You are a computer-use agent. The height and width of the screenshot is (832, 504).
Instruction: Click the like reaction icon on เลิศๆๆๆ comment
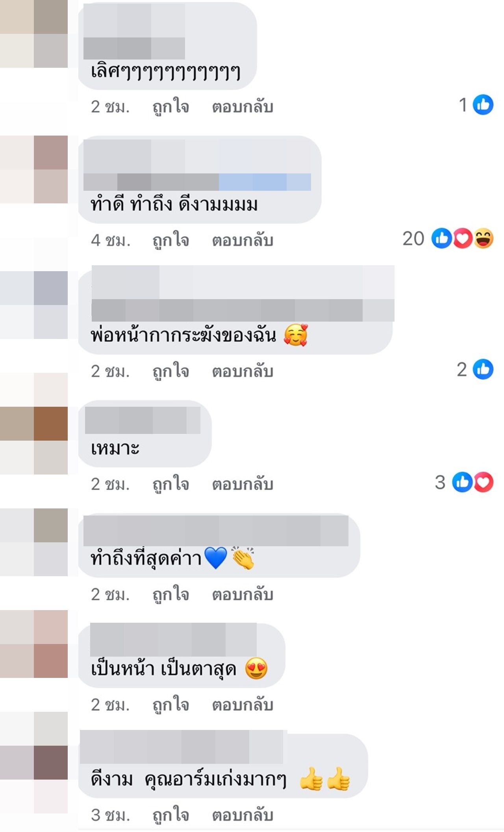[483, 105]
